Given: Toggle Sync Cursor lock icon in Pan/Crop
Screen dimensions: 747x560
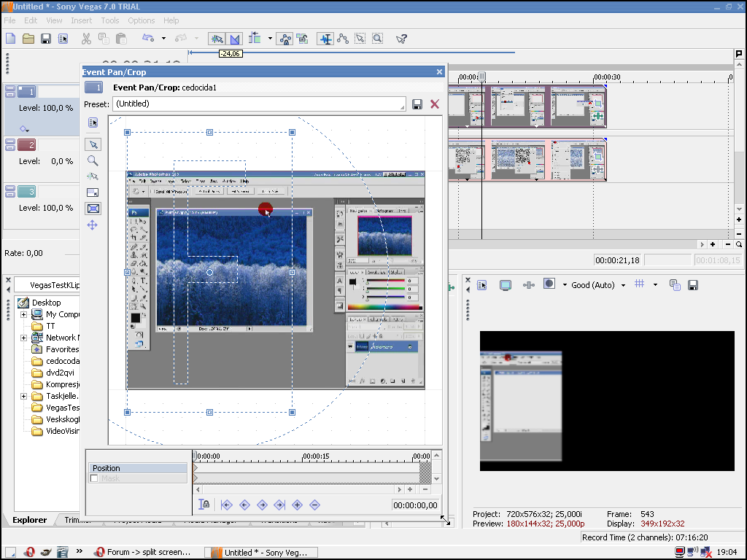Looking at the screenshot, I should [x=204, y=505].
